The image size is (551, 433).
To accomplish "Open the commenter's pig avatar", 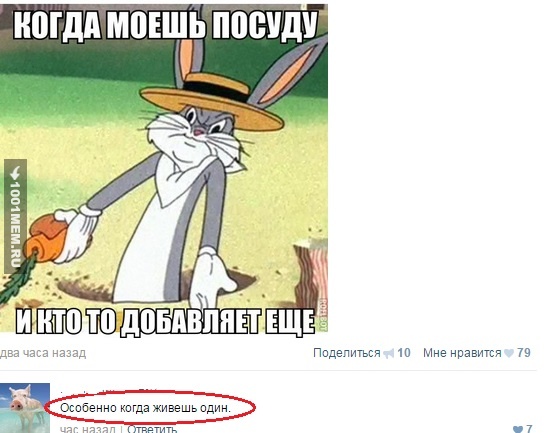I will [25, 408].
